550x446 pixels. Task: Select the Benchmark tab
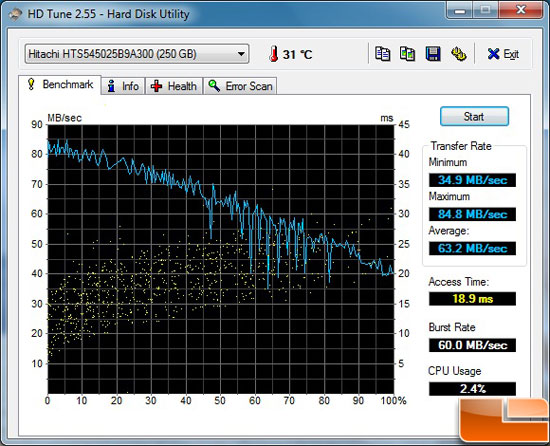[60, 85]
